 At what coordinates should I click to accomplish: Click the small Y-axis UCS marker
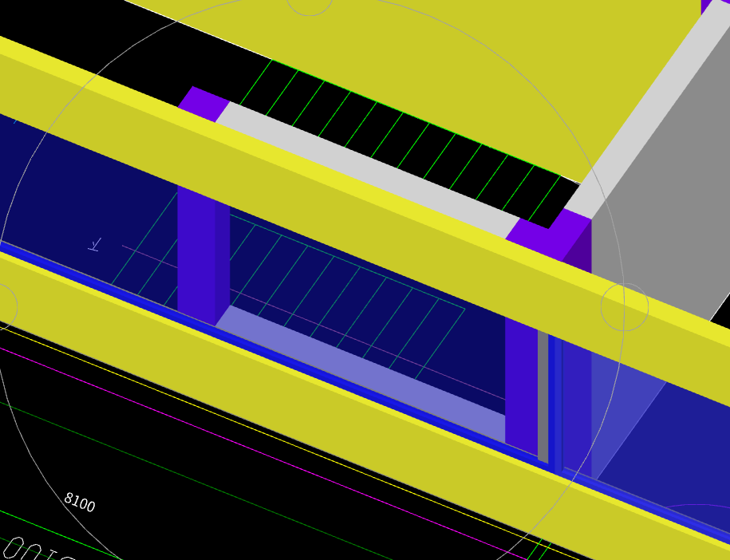96,245
